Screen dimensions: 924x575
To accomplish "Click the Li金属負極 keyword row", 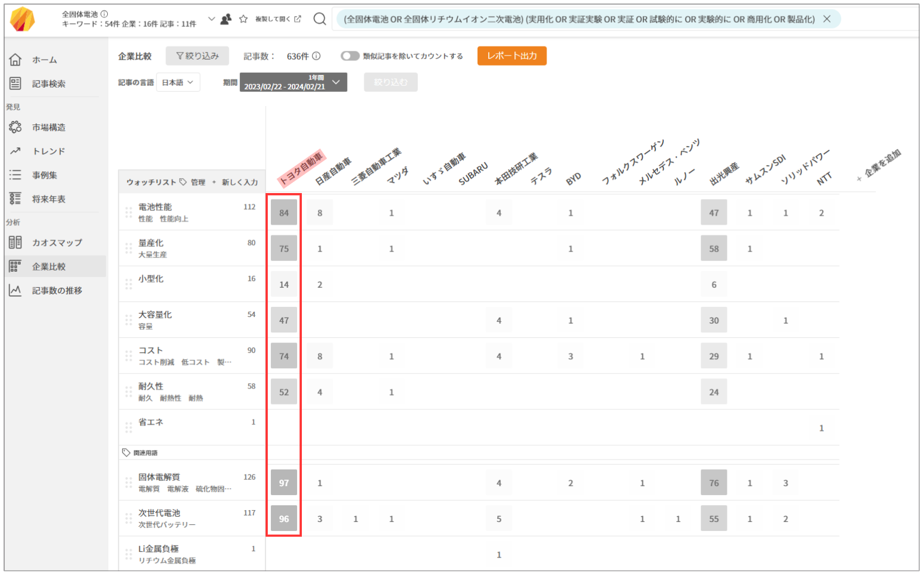I will click(x=192, y=554).
